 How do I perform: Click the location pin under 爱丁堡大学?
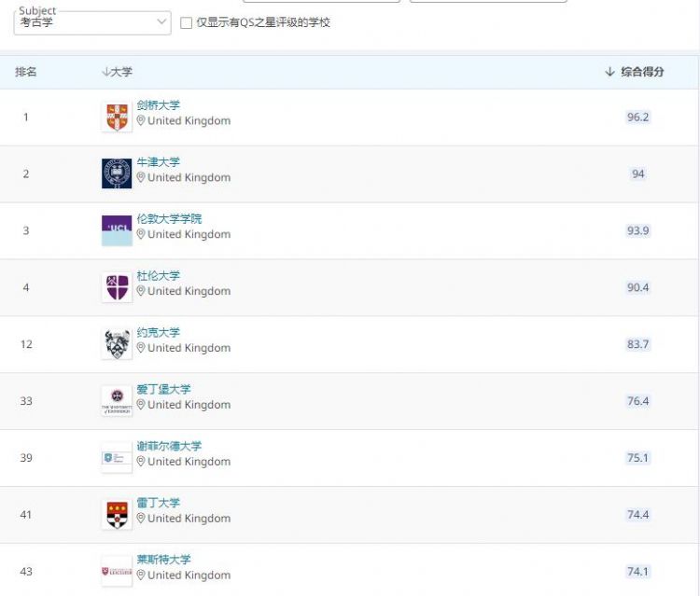pos(141,405)
